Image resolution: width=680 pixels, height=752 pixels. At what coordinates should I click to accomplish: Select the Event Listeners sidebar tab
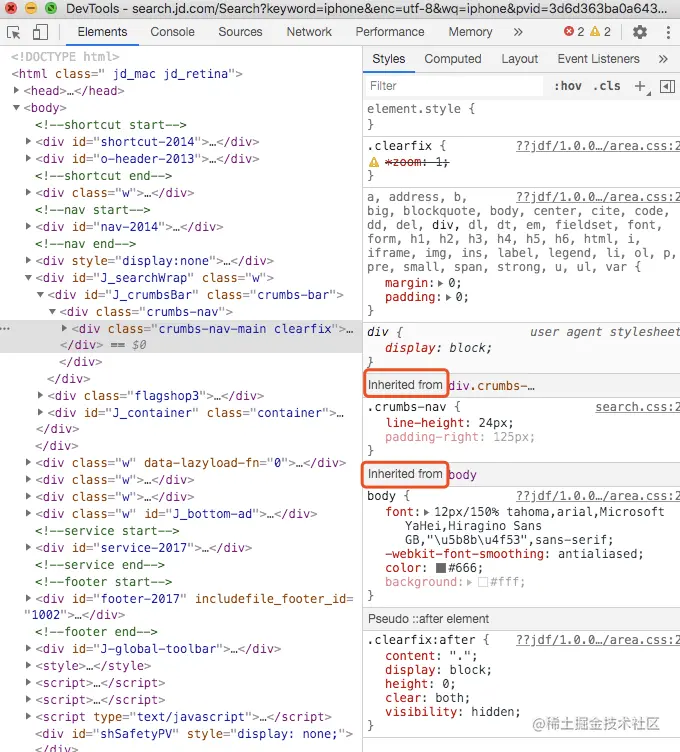click(598, 59)
